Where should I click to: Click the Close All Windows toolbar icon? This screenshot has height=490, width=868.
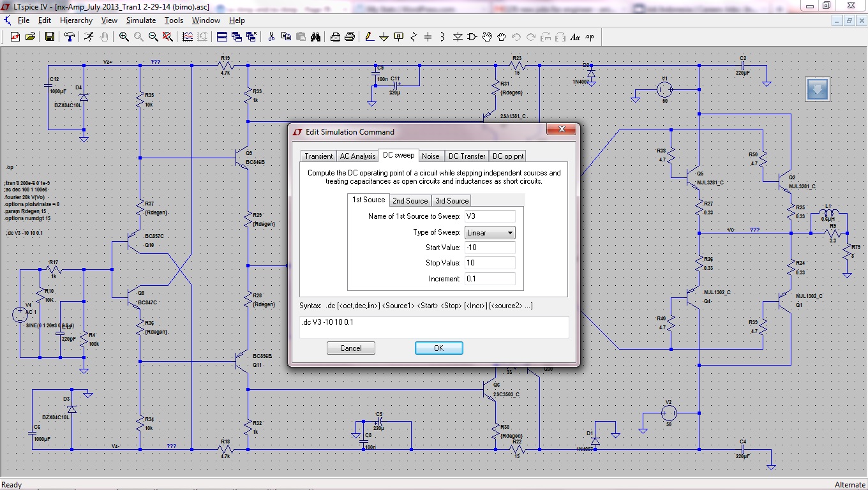[251, 37]
